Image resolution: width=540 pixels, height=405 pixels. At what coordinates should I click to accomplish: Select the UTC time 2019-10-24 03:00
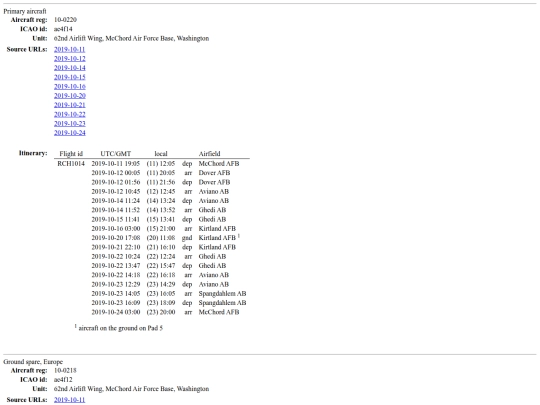point(116,312)
